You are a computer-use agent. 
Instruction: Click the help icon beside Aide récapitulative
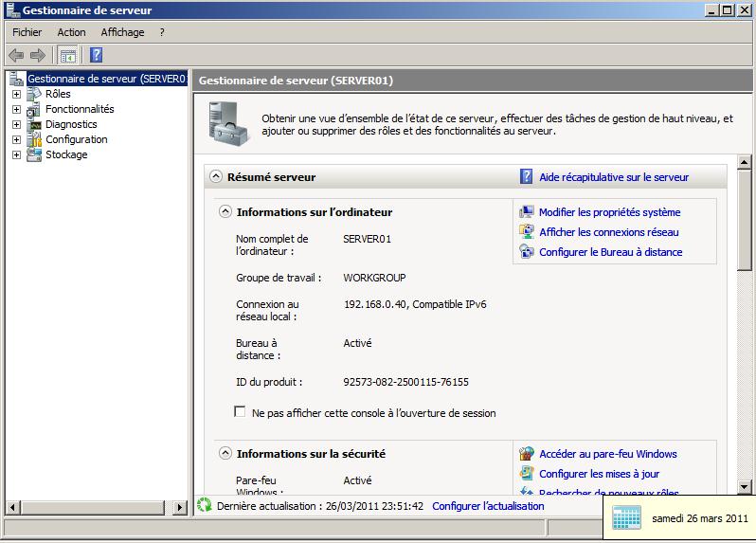click(x=526, y=177)
